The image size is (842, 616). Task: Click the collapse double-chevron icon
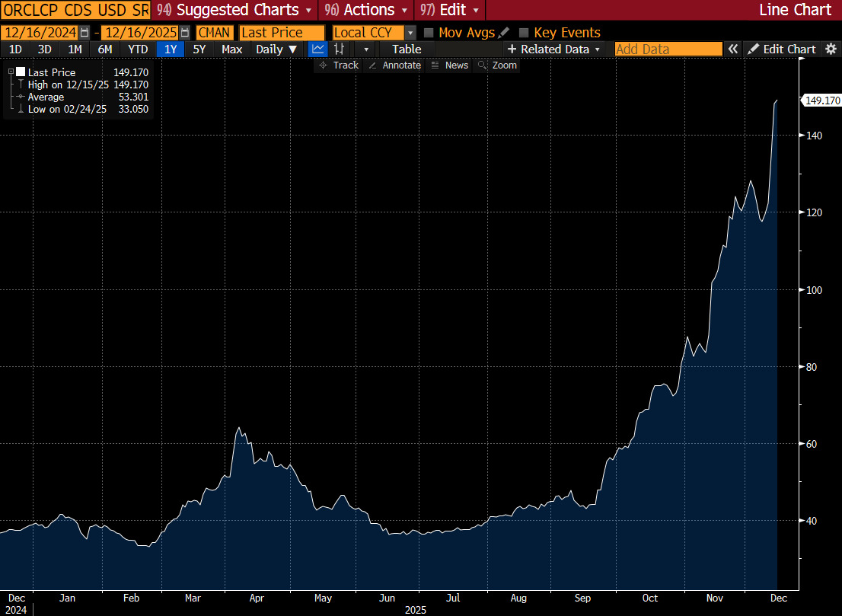pos(732,49)
